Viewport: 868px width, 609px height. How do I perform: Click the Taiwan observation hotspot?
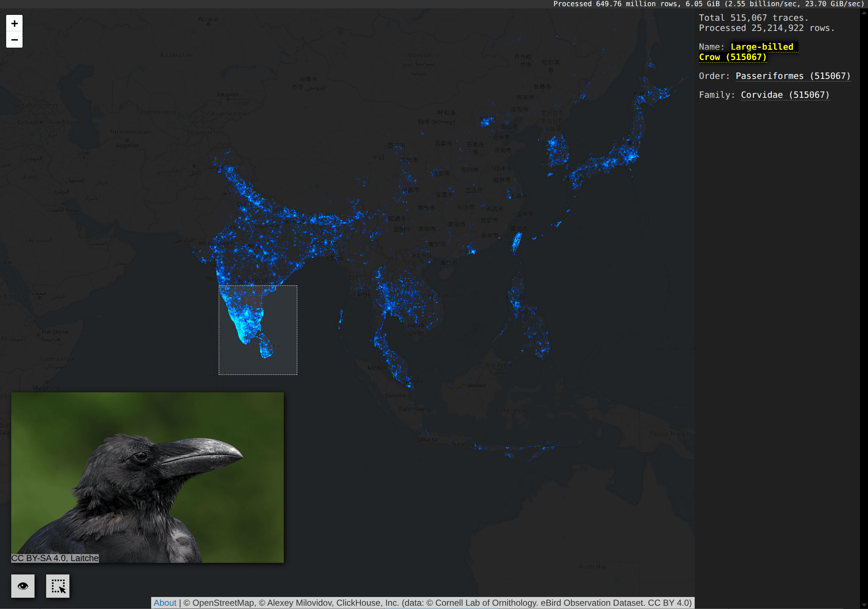(516, 241)
